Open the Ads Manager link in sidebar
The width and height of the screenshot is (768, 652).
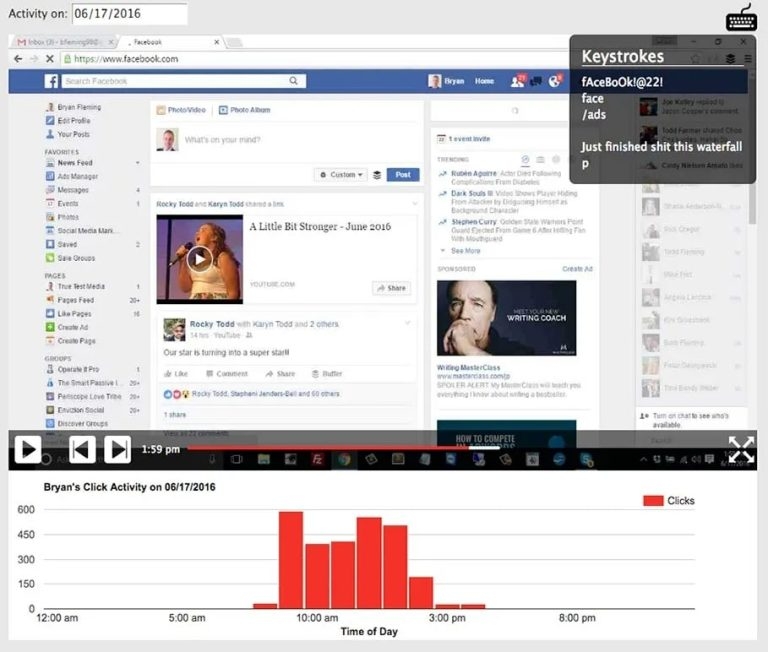77,176
